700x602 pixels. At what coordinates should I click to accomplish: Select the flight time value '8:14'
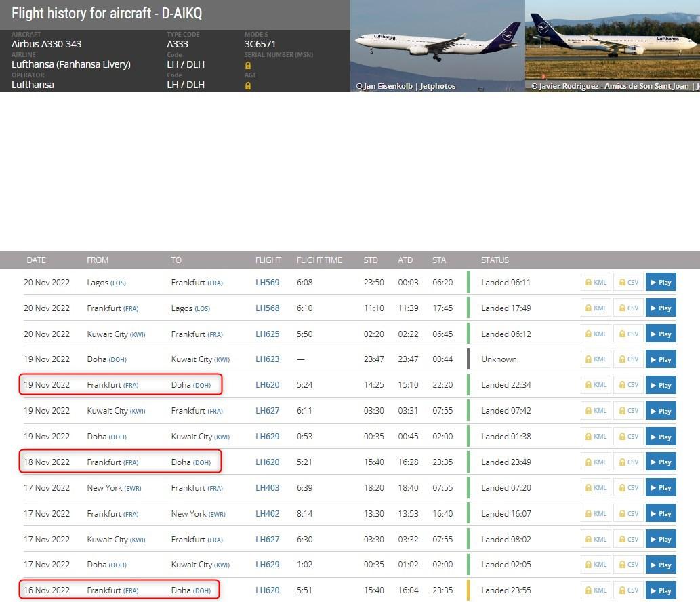[304, 514]
